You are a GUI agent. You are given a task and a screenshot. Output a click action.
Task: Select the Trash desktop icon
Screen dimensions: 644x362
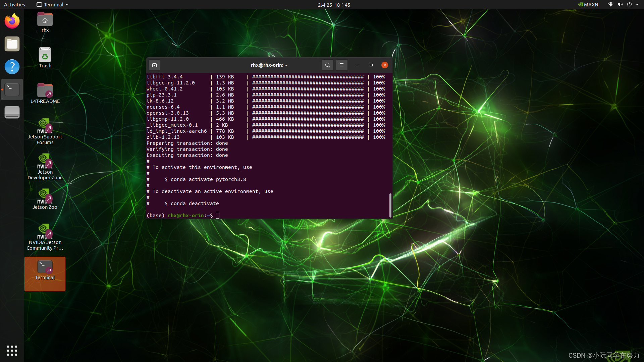tap(45, 58)
